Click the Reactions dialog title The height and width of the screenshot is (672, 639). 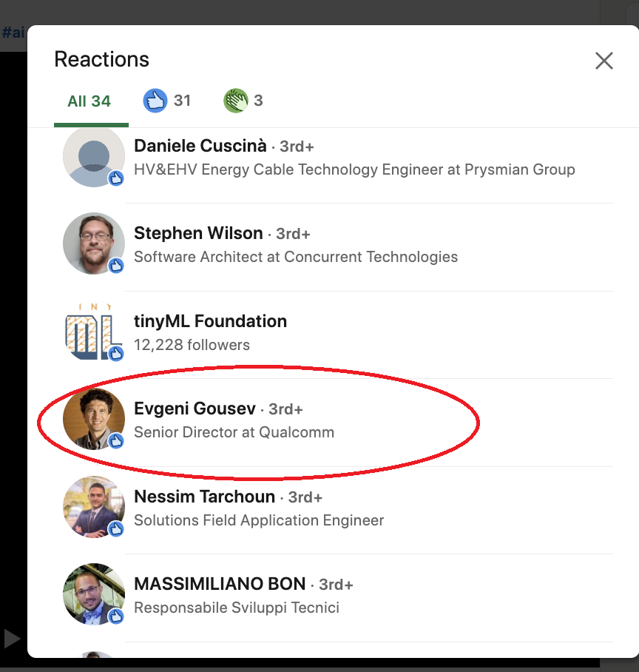pos(102,59)
